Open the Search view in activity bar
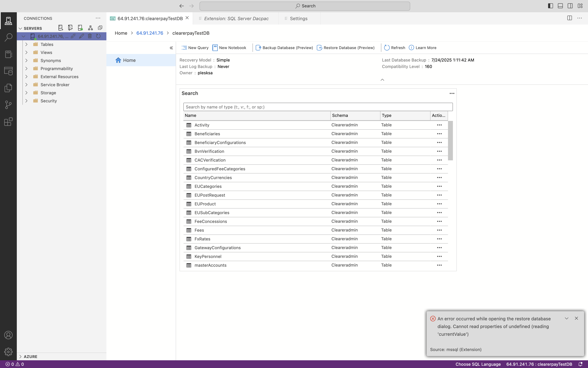588x368 pixels. point(8,38)
